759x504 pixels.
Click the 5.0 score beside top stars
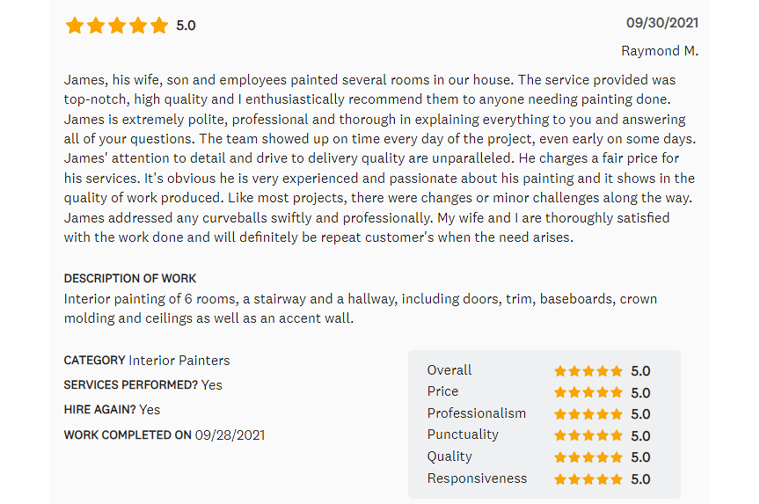[186, 25]
